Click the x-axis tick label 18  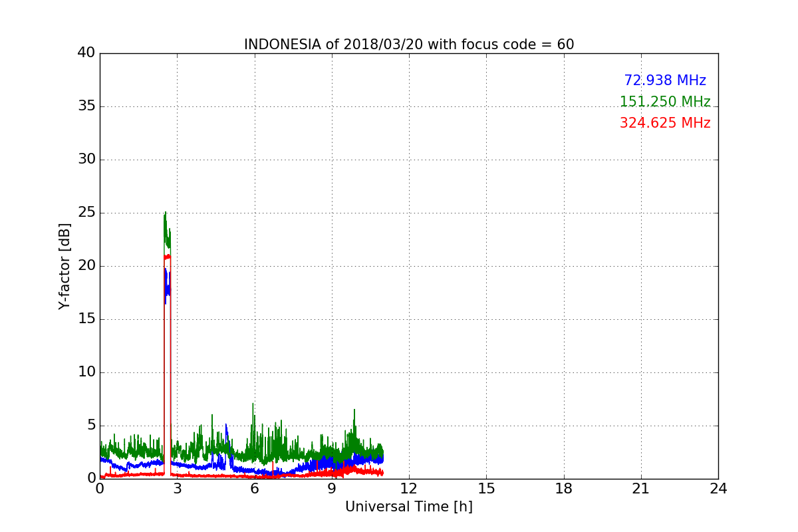[564, 489]
